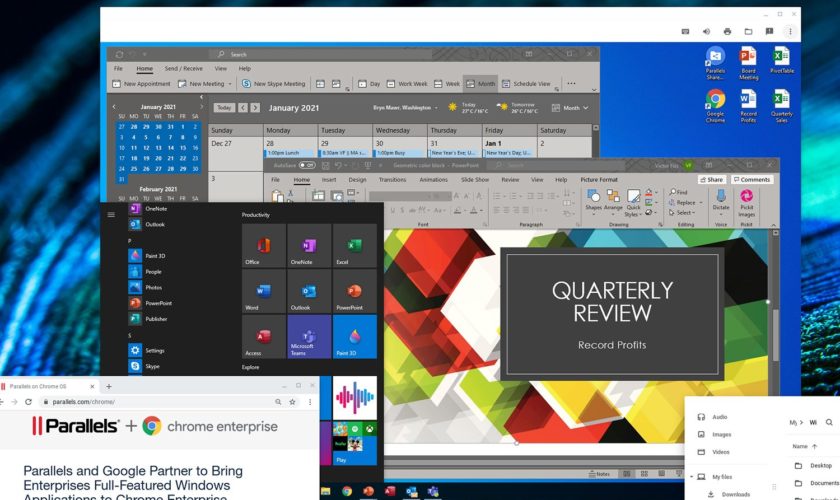Click the Dictate microphone icon

[x=720, y=200]
